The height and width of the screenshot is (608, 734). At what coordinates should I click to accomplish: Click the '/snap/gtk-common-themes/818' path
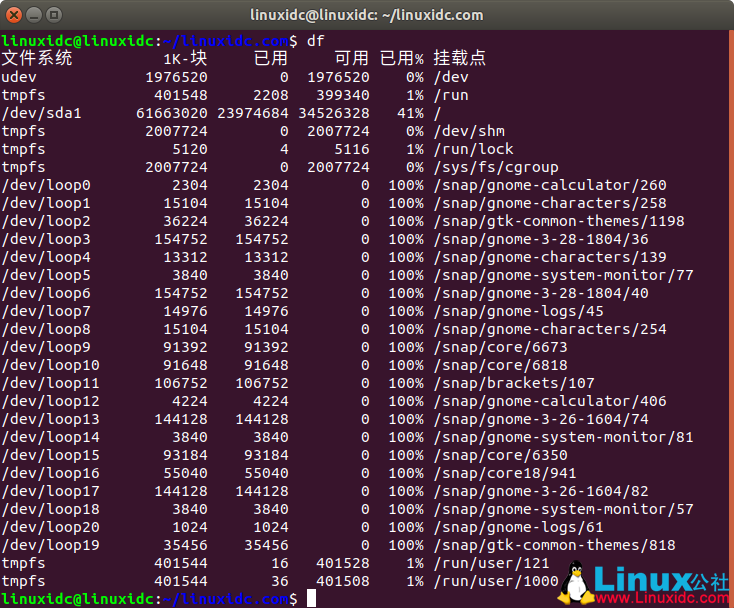point(555,545)
